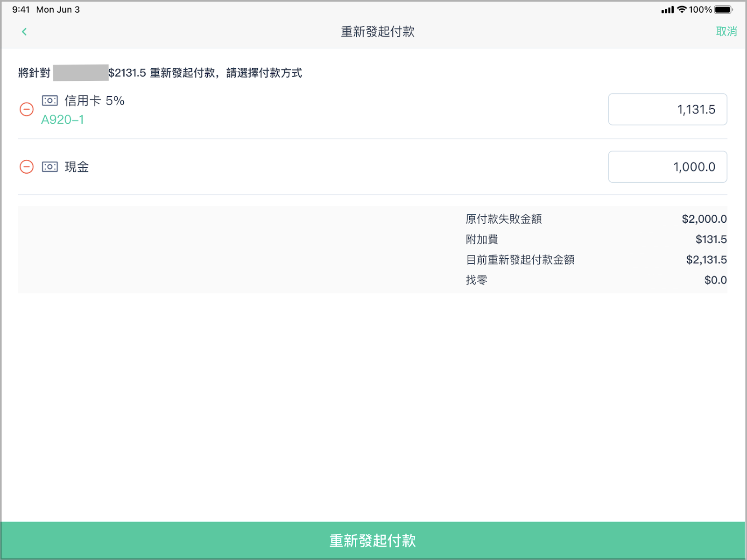The height and width of the screenshot is (560, 747).
Task: Click the 附加費 label
Action: [482, 240]
